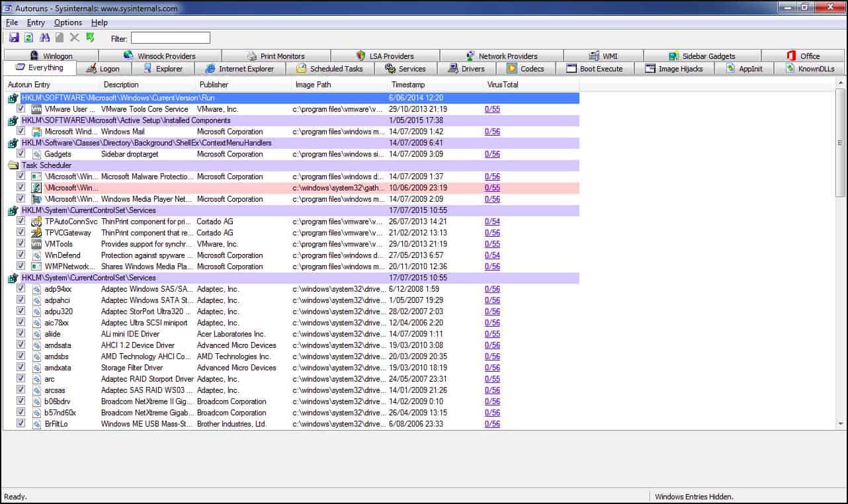The height and width of the screenshot is (504, 848).
Task: Open the Help menu
Action: pyautogui.click(x=99, y=22)
